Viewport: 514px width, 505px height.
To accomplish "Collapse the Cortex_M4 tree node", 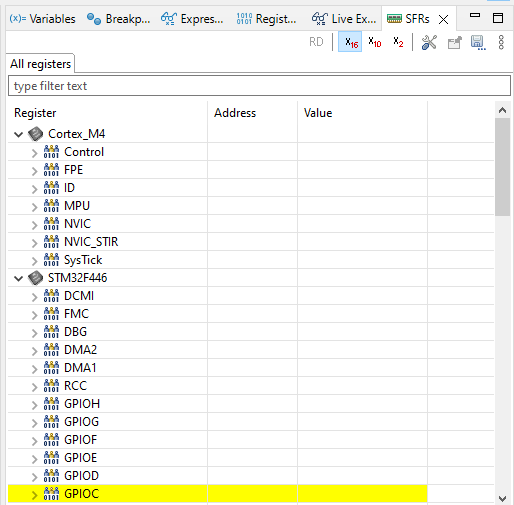I will click(x=18, y=134).
